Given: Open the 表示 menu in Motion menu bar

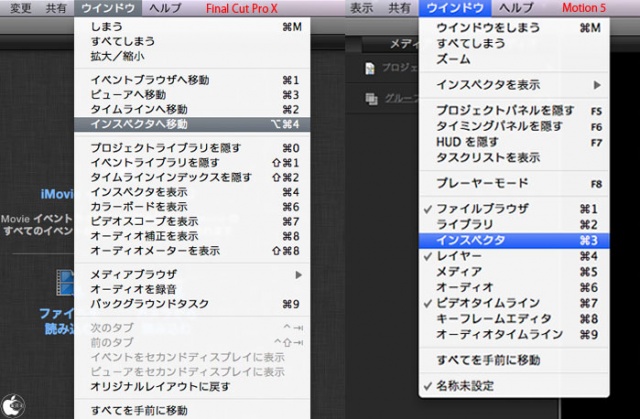Looking at the screenshot, I should pos(362,8).
